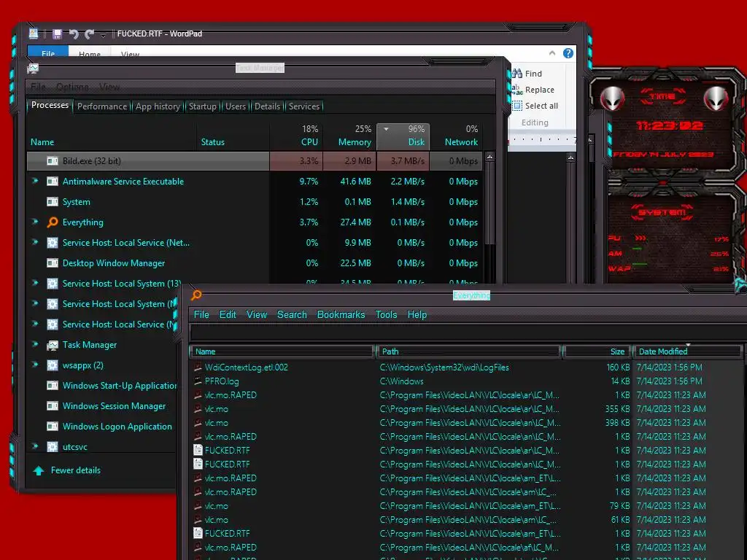
Task: Open the Customize Quick Access Toolbar dropdown
Action: point(103,34)
